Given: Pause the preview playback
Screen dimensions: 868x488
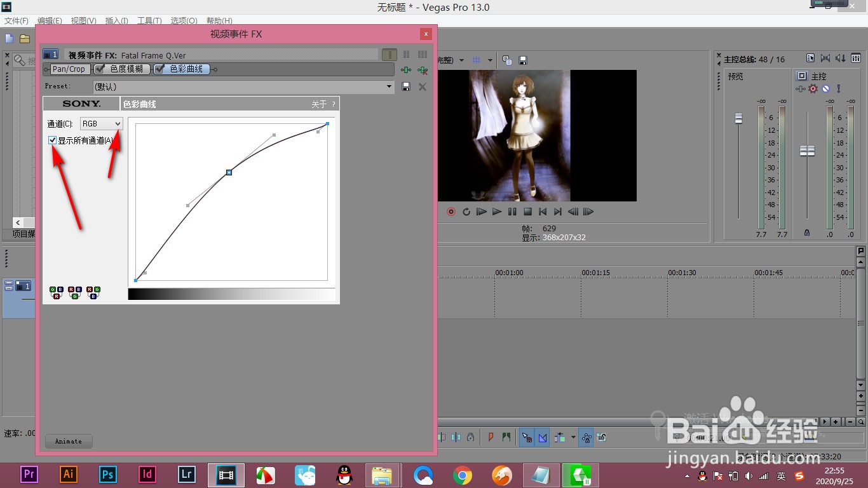Looking at the screenshot, I should (512, 212).
